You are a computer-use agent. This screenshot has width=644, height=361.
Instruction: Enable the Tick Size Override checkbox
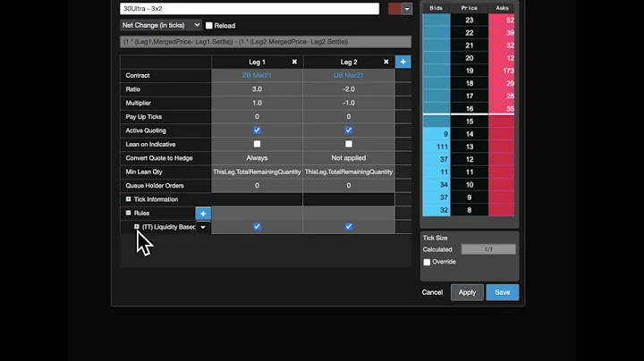427,262
